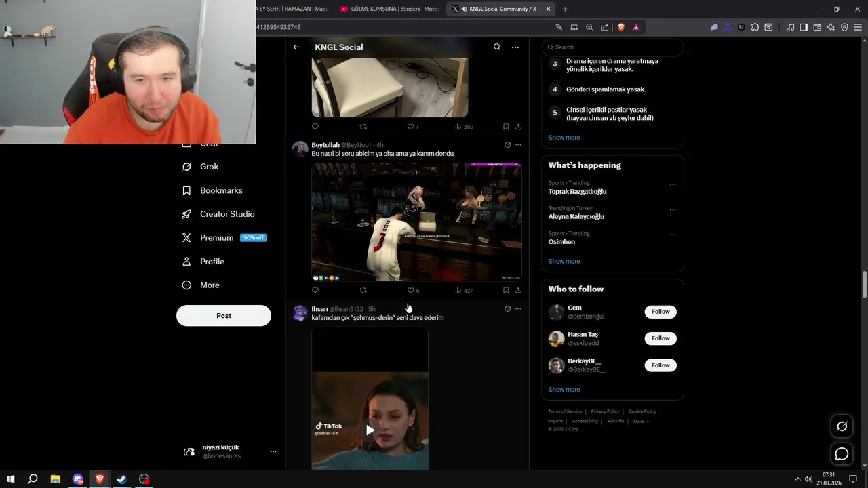Repost the post with 369 views

click(363, 127)
